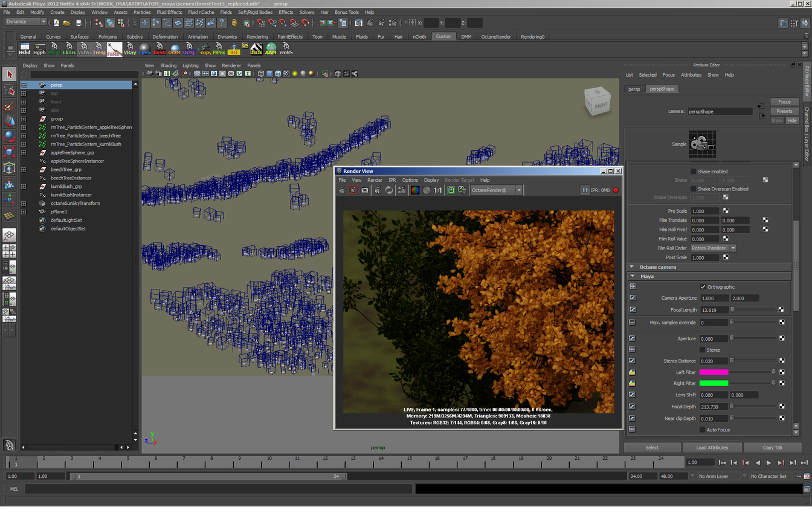Open the Fluid Effects menu
The image size is (812, 519).
click(x=169, y=12)
